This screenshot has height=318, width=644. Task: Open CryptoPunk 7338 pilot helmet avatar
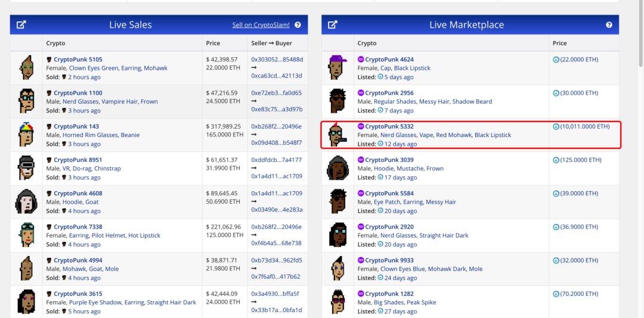[26, 235]
